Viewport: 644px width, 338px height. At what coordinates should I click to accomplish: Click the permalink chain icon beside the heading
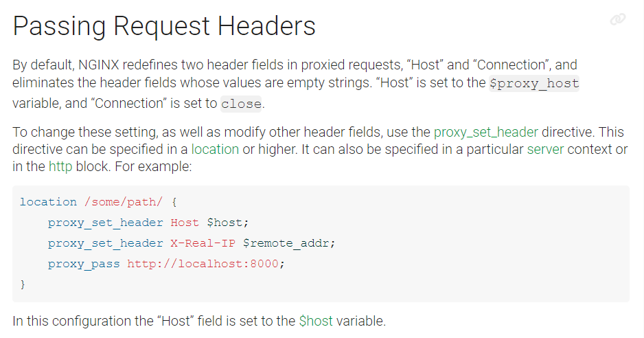click(x=618, y=19)
